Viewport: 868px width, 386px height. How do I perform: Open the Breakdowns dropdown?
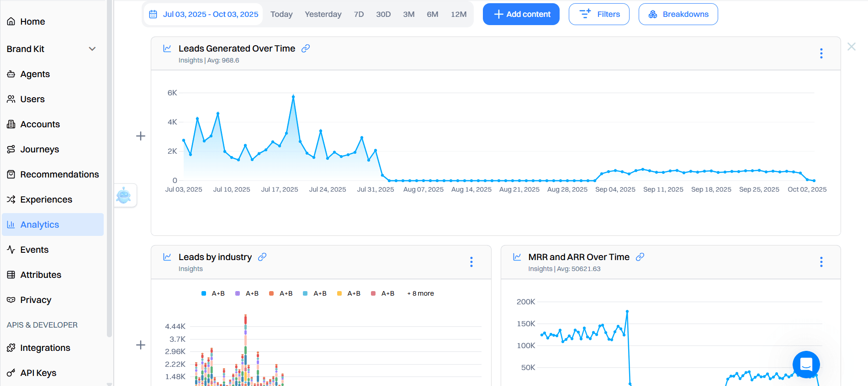[x=678, y=14]
